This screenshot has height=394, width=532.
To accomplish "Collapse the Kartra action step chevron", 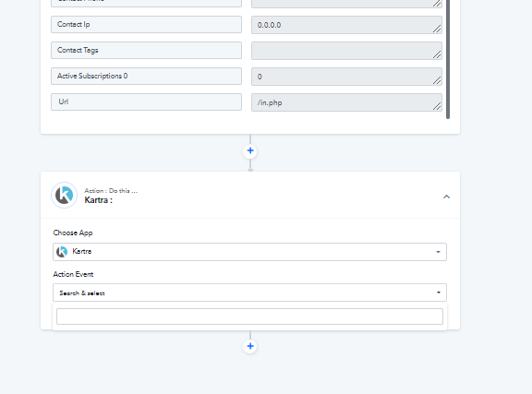I will 446,197.
